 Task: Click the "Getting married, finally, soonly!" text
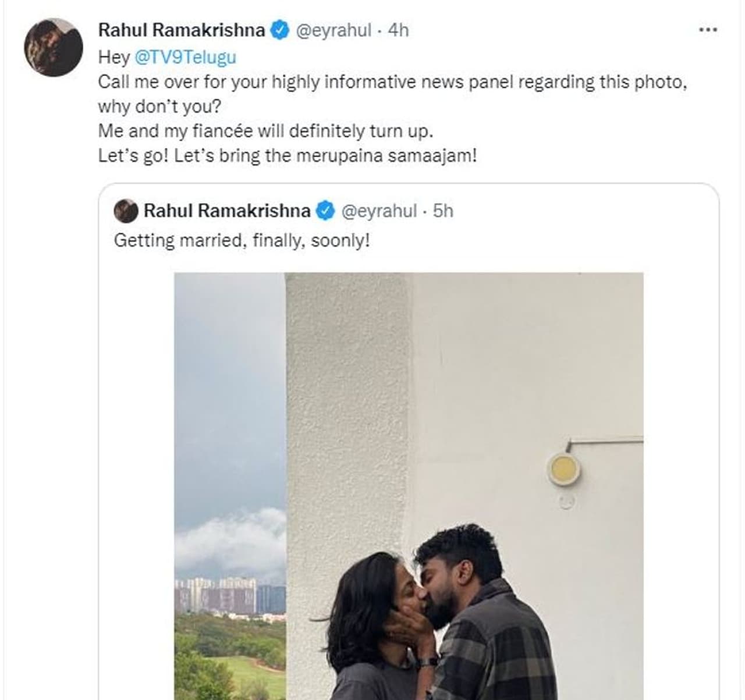pos(242,240)
